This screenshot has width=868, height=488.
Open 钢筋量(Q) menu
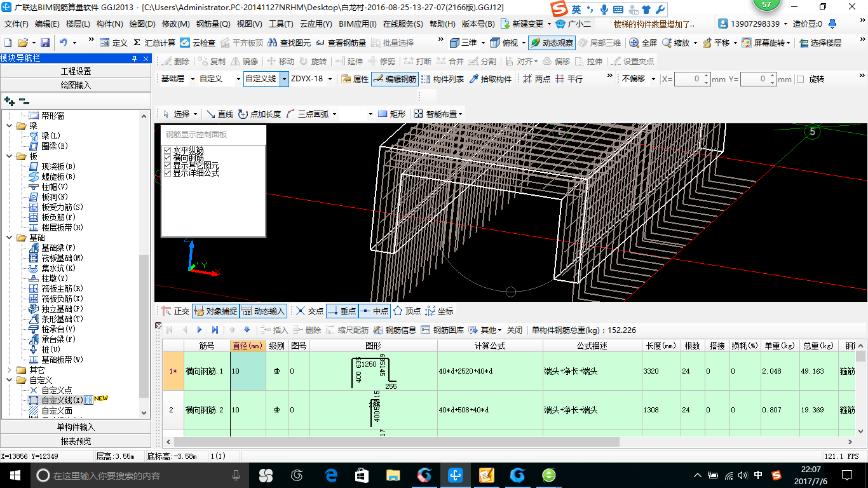[214, 24]
